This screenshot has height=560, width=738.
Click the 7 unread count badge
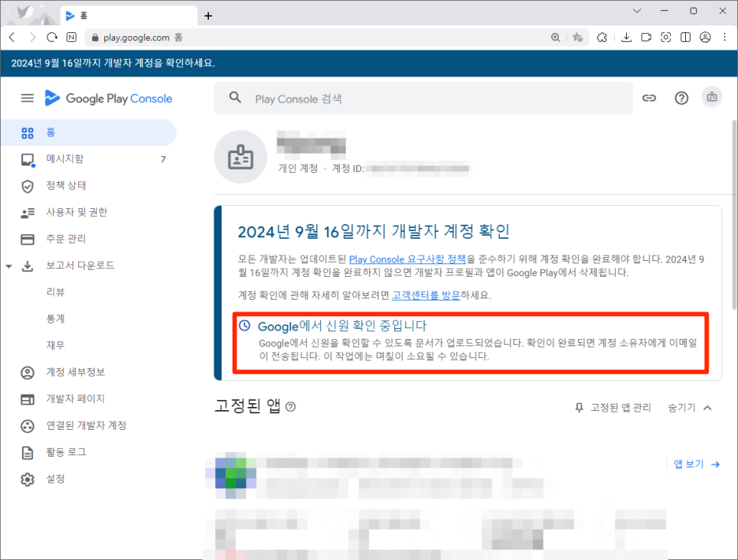[163, 159]
